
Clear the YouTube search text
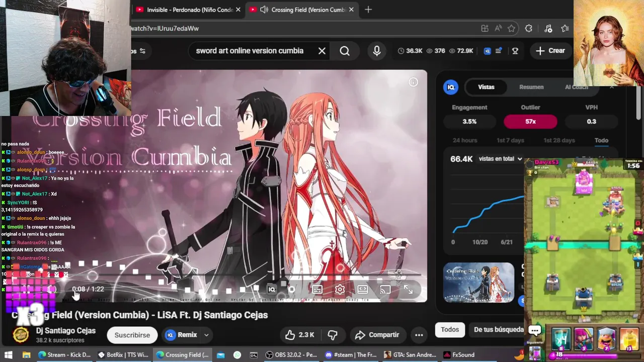pos(322,51)
